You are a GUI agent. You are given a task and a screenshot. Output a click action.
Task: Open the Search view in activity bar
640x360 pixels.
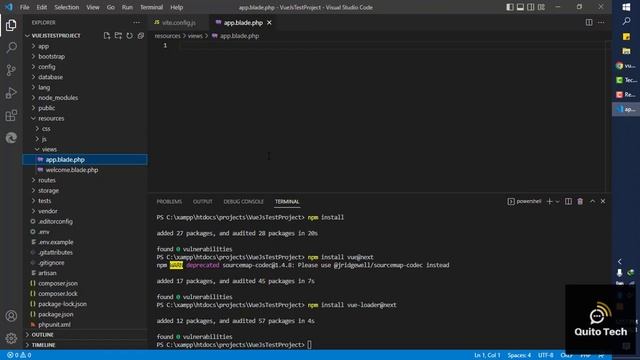tap(11, 48)
